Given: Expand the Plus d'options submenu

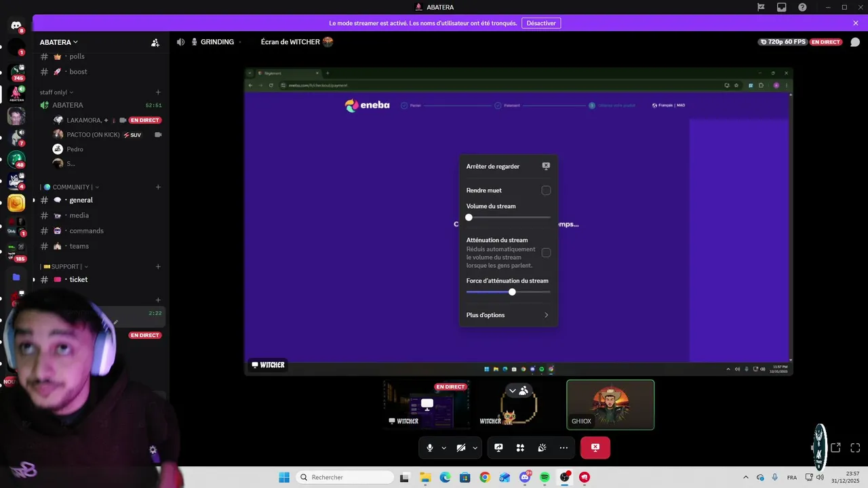Looking at the screenshot, I should coord(508,315).
